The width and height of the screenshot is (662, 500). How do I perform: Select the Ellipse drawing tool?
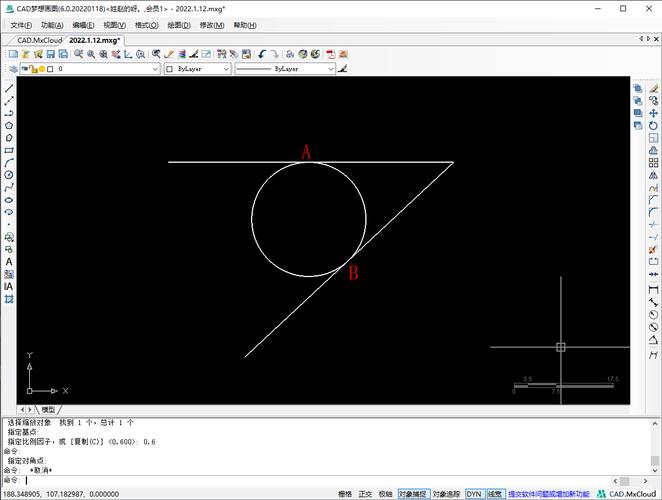(x=9, y=200)
